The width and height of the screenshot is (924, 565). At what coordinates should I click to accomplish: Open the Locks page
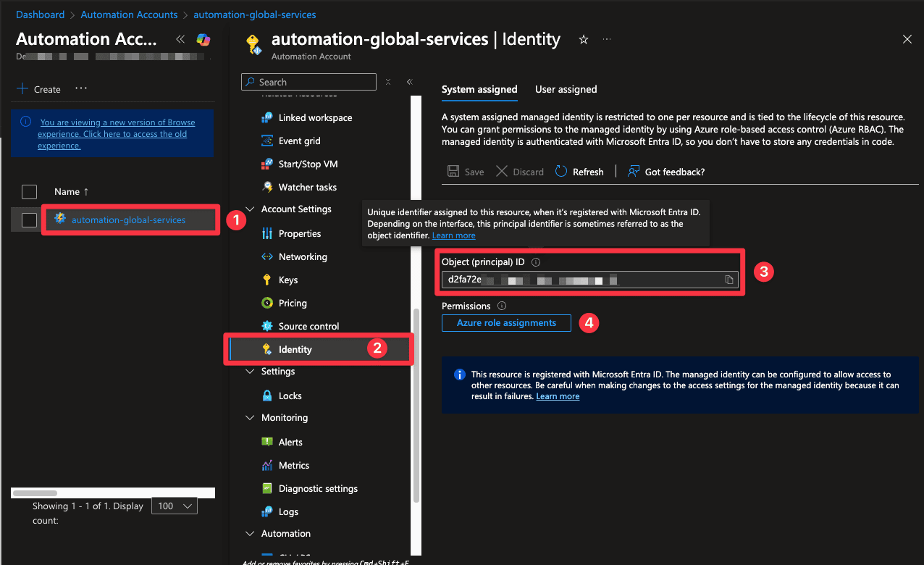290,395
